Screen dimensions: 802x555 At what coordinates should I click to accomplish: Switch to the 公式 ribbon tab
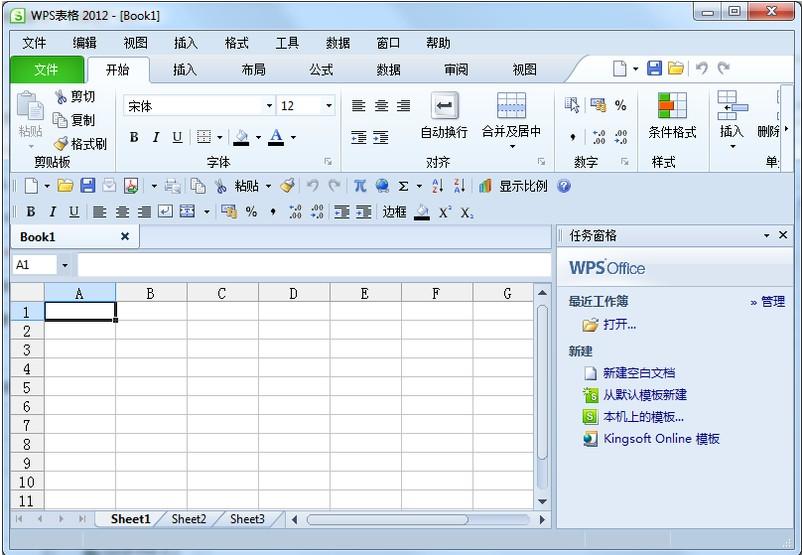[321, 69]
